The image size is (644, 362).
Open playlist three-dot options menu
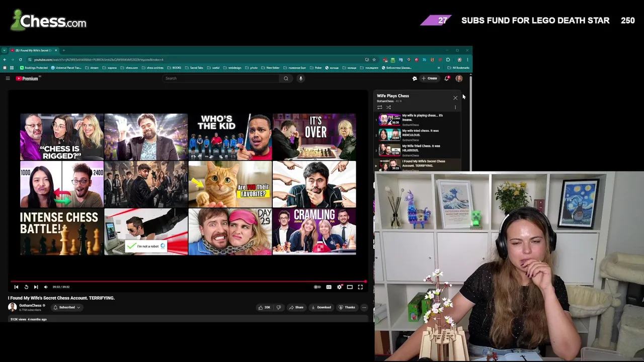point(455,107)
